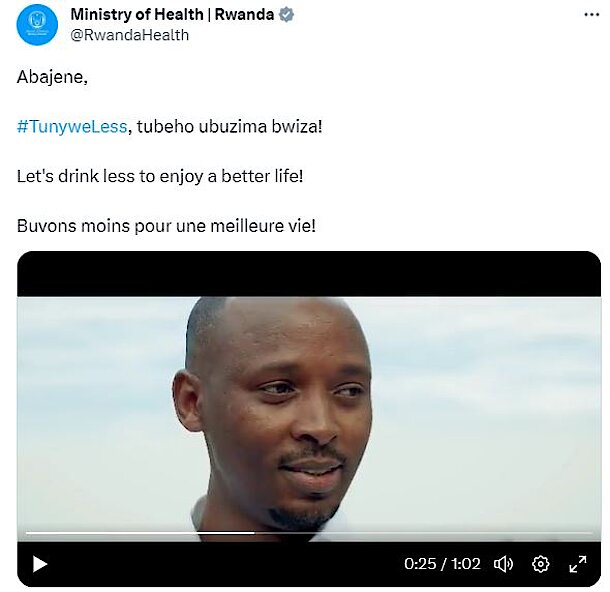Open the 'Ministry of Health | Rwanda' account name
The height and width of the screenshot is (592, 610).
172,15
